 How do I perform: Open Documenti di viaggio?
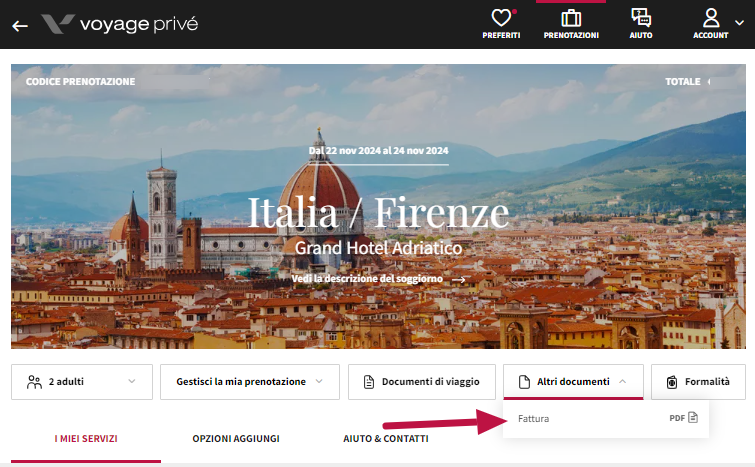tap(422, 382)
